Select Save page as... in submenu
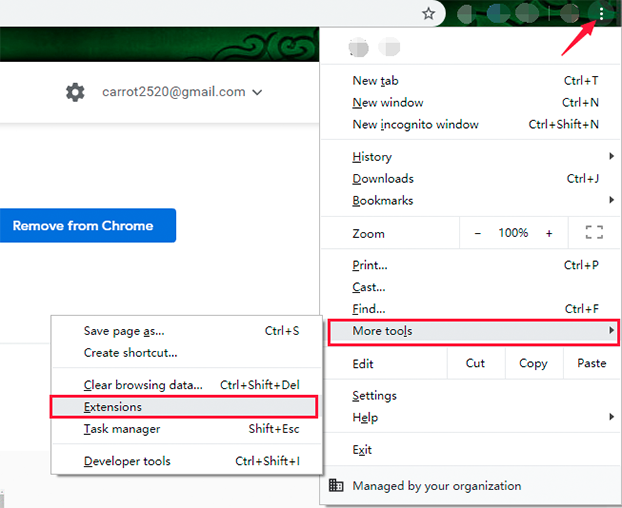The height and width of the screenshot is (508, 622). tap(186, 331)
